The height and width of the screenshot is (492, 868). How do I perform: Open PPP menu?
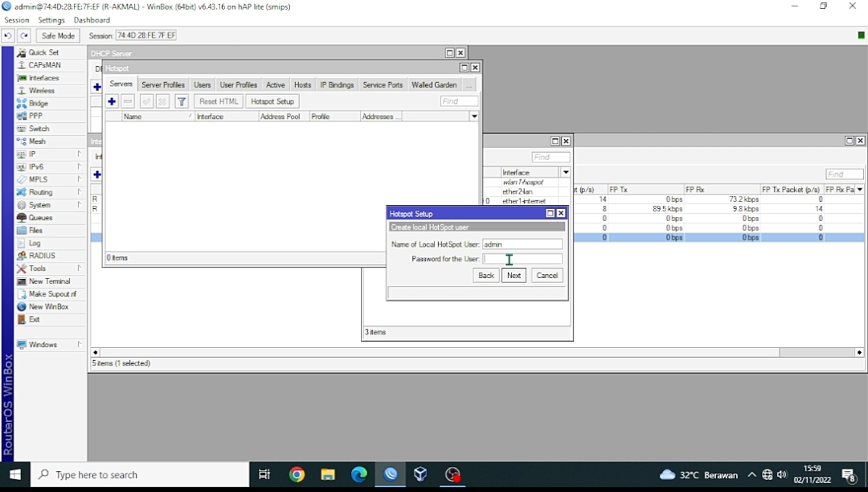[35, 116]
